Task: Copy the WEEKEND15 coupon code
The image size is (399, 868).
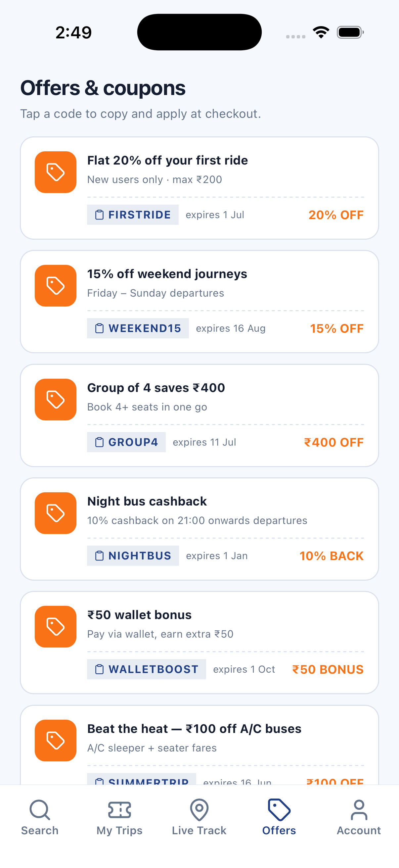Action: (138, 328)
